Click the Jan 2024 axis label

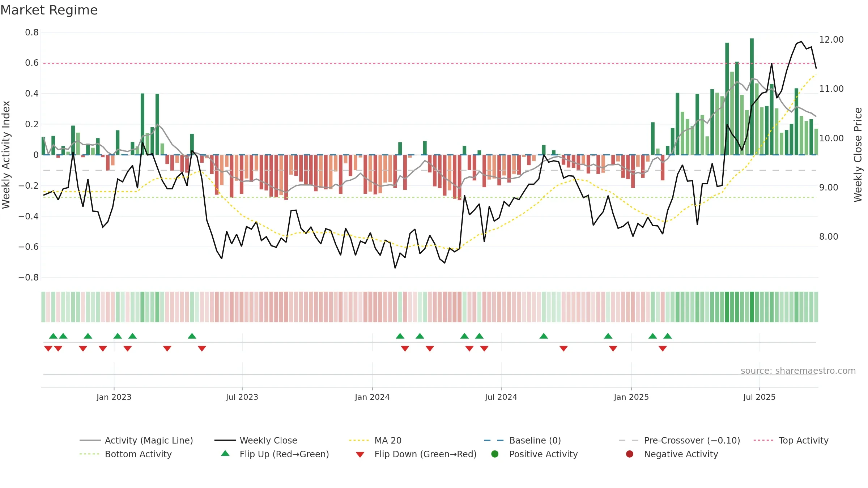coord(372,397)
